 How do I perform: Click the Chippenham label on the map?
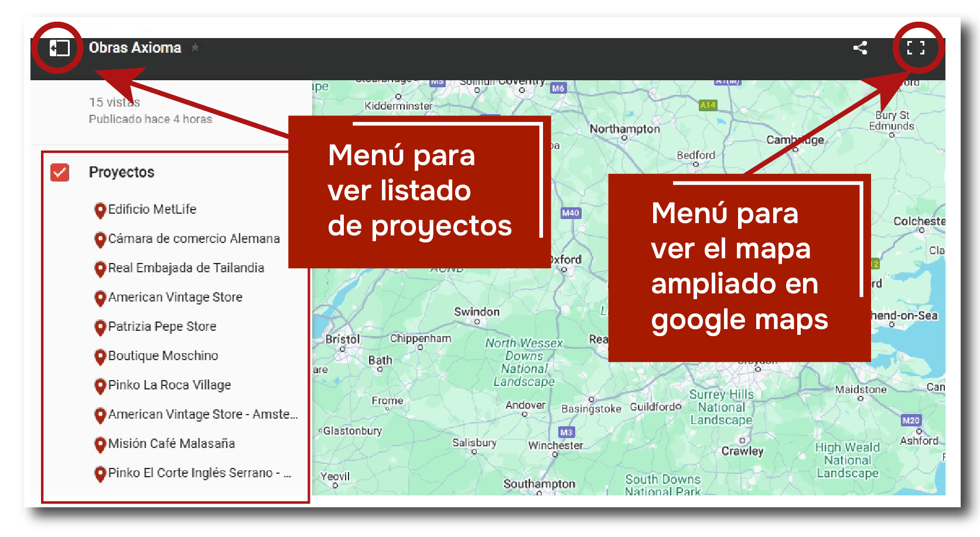(x=421, y=338)
